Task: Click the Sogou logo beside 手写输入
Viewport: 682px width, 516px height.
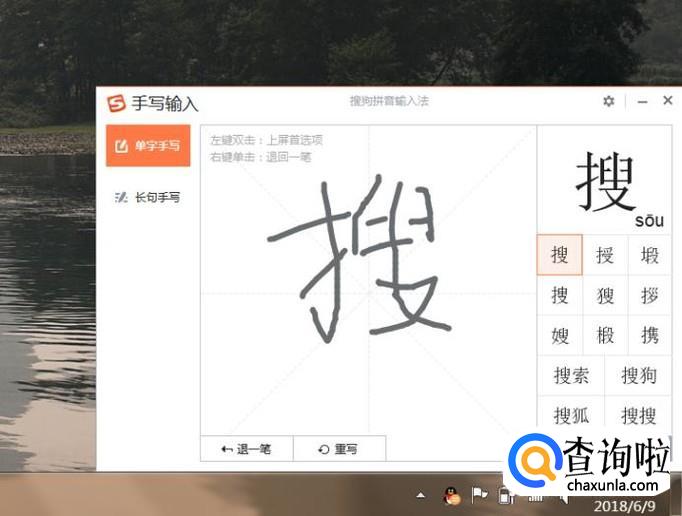Action: tap(116, 104)
